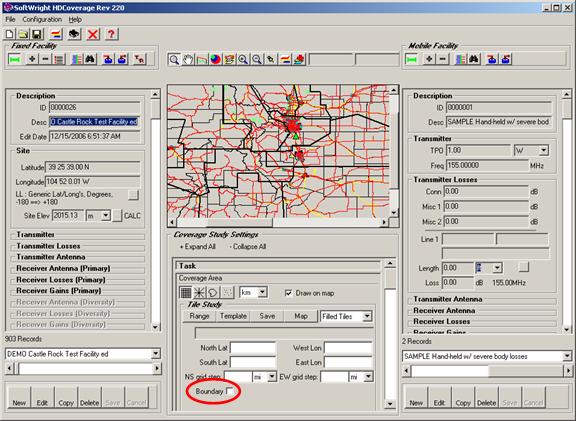This screenshot has width=576, height=421.
Task: Select the grid tile coverage area icon
Action: pyautogui.click(x=186, y=293)
